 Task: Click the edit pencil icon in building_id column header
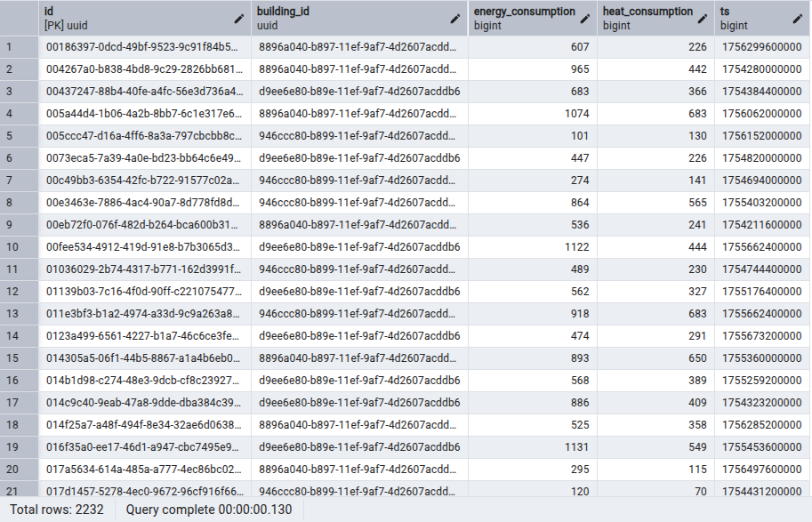pos(455,19)
